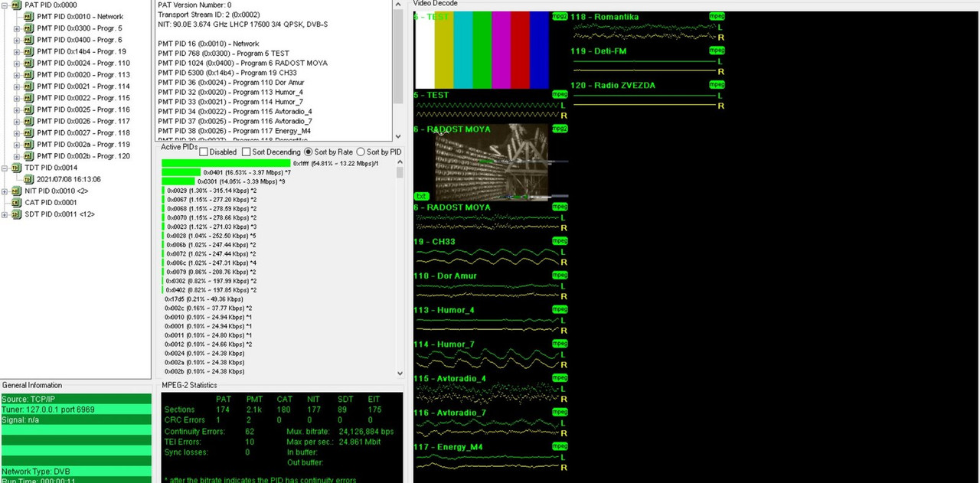Viewport: 980px width, 483px height.
Task: Click the 0x17d5 (0.21% - 49.36 Kbps) entry
Action: pyautogui.click(x=204, y=299)
